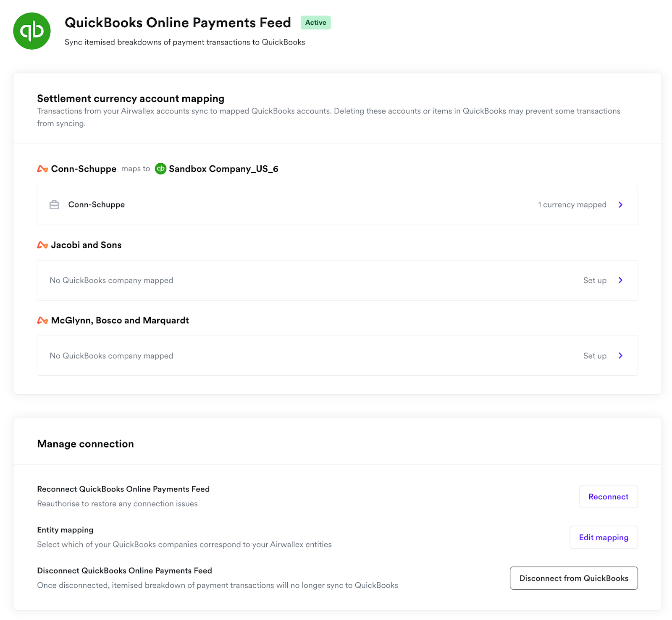This screenshot has height=620, width=672.
Task: Click Airwallex icon beside Jacobi and Sons
Action: (42, 245)
